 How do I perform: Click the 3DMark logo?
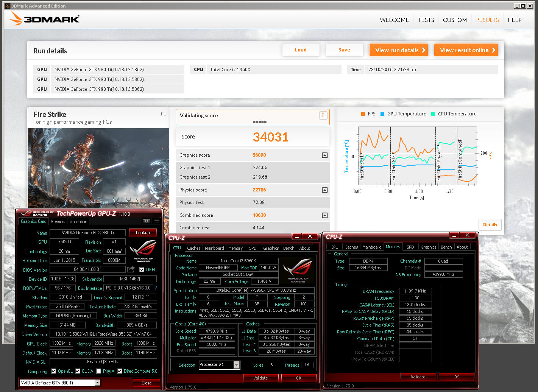pyautogui.click(x=45, y=19)
